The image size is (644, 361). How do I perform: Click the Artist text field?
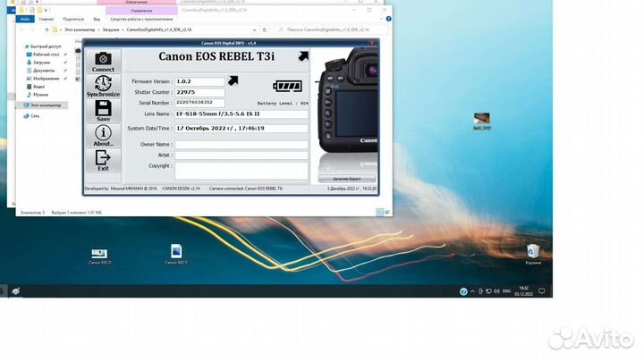click(x=241, y=155)
